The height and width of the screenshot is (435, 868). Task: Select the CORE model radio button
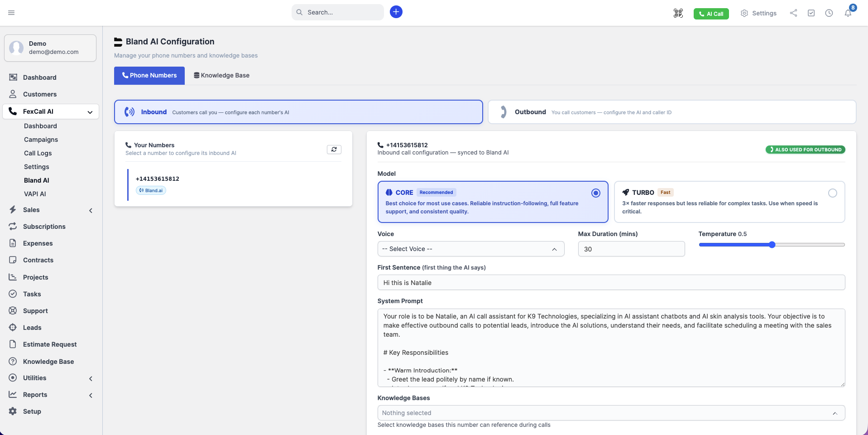pyautogui.click(x=595, y=193)
